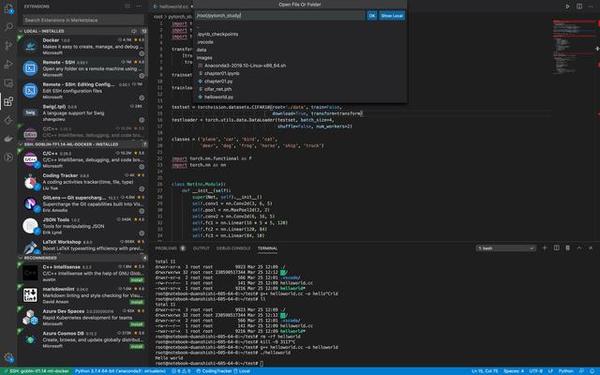
Task: Open the gear for Coding Tracker extension
Action: [142, 189]
